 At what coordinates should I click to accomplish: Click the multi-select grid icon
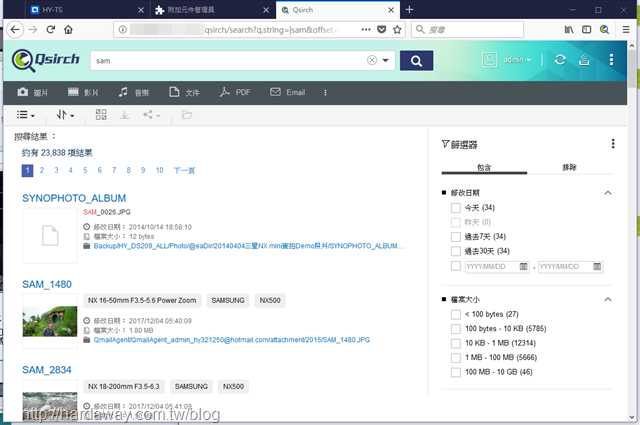tap(101, 115)
